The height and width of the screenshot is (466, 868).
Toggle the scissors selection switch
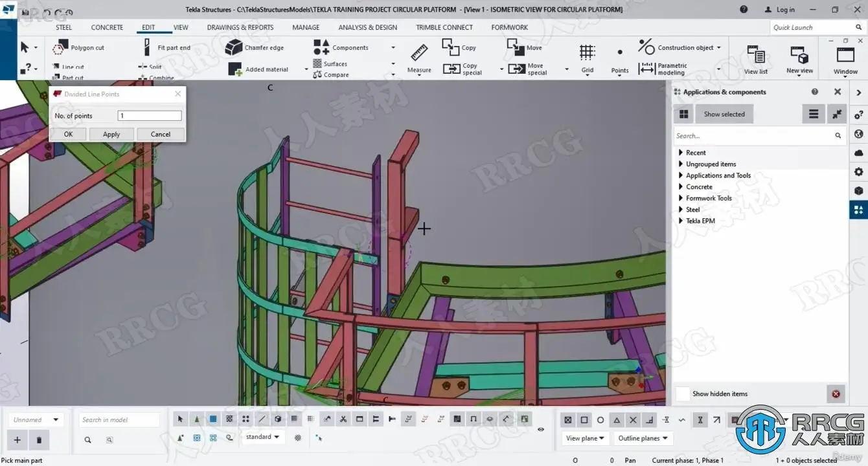(x=343, y=419)
